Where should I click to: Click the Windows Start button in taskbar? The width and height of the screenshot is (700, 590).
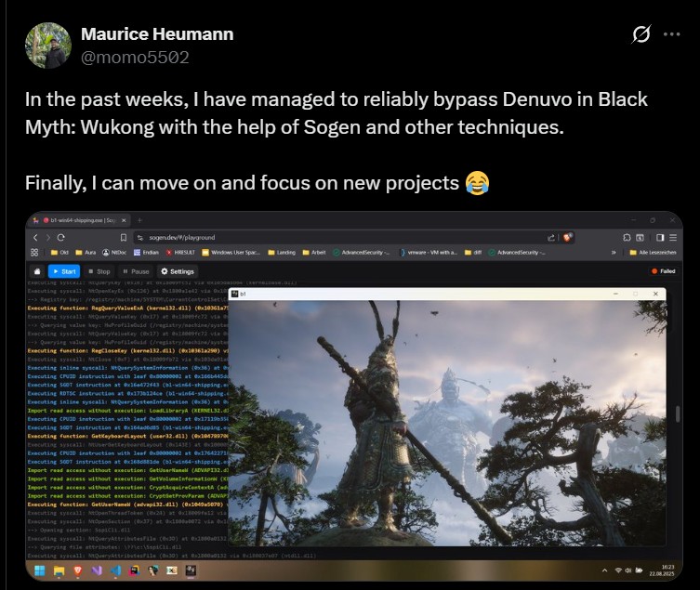(39, 570)
